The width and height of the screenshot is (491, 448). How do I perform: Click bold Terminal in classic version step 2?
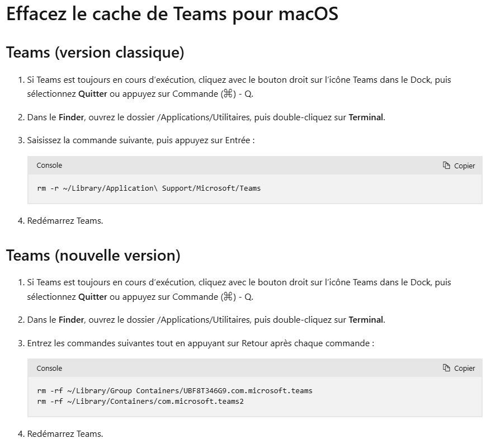pos(366,117)
